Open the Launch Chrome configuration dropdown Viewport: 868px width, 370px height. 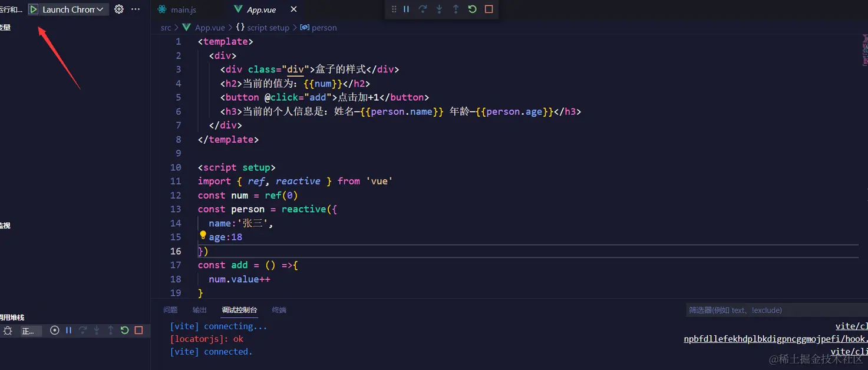[x=73, y=9]
